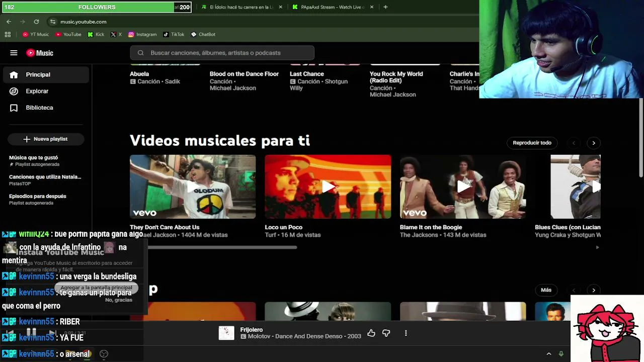The width and height of the screenshot is (644, 362).
Task: Open Canciones que utiliza Natala playlist
Action: tap(45, 180)
